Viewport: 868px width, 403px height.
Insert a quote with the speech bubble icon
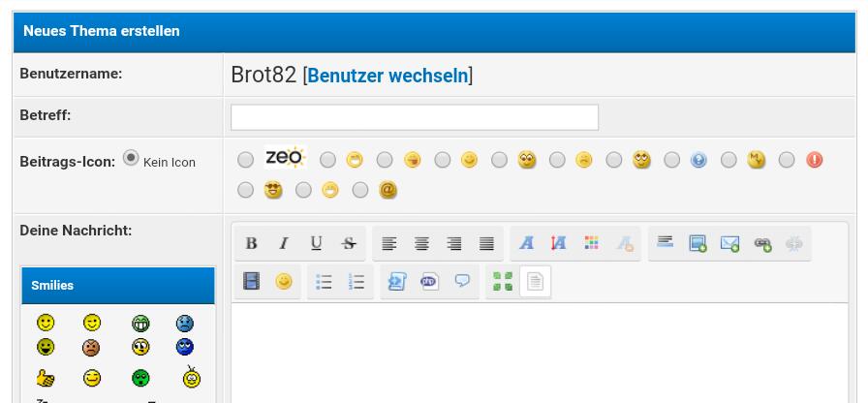point(462,282)
